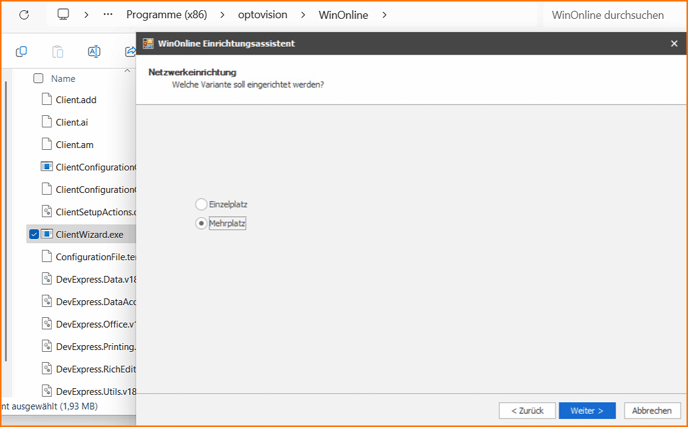The image size is (688, 427).
Task: Navigate to the optovision breadcrumb folder
Action: (x=259, y=15)
